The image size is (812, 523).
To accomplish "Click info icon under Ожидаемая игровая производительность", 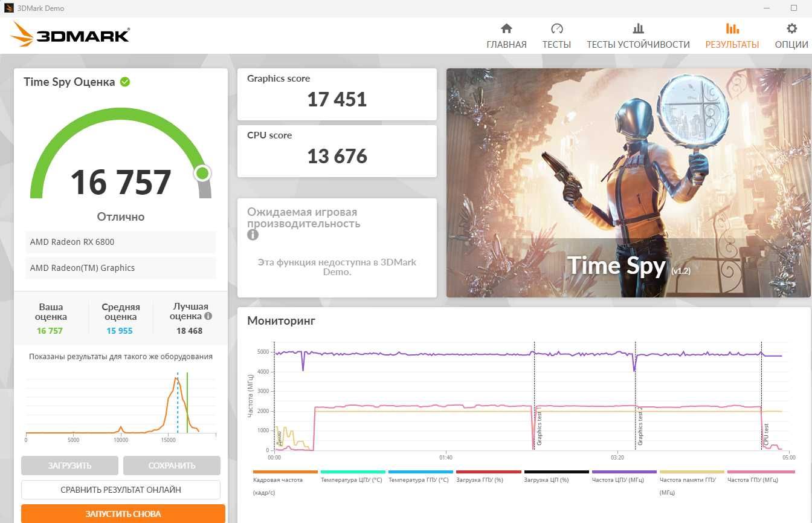I will tap(253, 235).
